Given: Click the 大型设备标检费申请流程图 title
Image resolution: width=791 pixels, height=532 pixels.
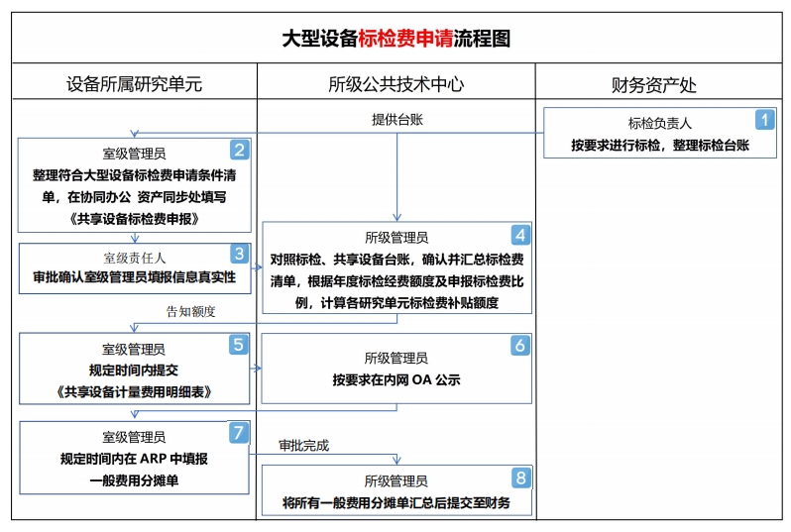Looking at the screenshot, I should [395, 39].
